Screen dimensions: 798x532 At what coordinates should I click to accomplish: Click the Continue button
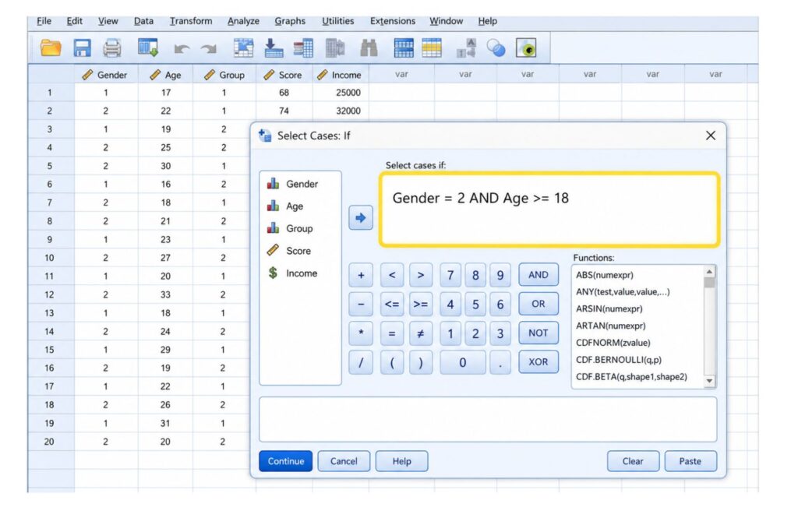pyautogui.click(x=285, y=461)
